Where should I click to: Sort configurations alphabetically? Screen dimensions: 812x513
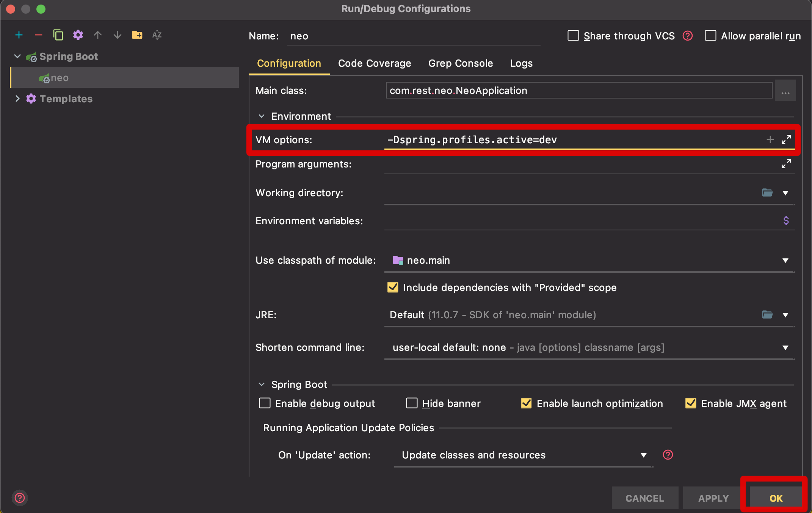pyautogui.click(x=157, y=35)
